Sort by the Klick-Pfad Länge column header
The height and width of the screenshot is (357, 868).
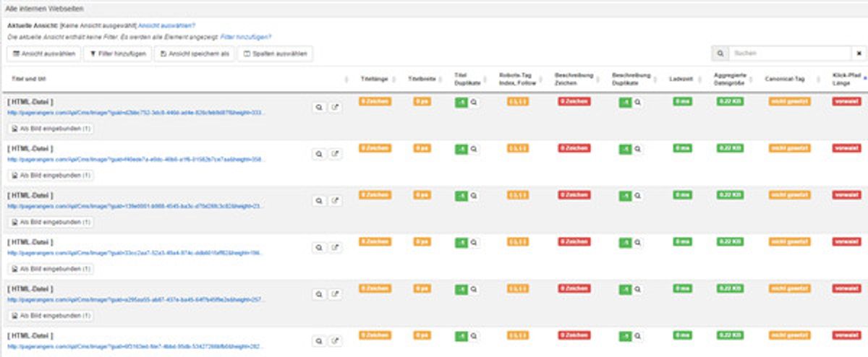[x=847, y=79]
